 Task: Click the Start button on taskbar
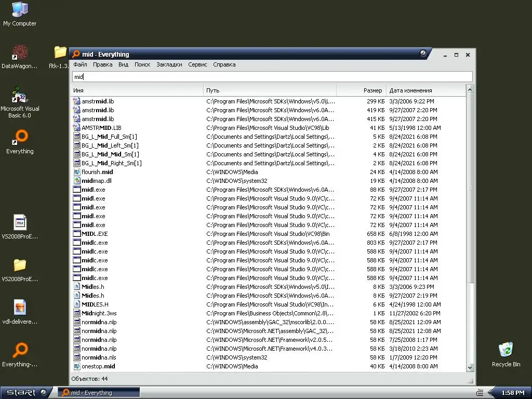pos(26,393)
